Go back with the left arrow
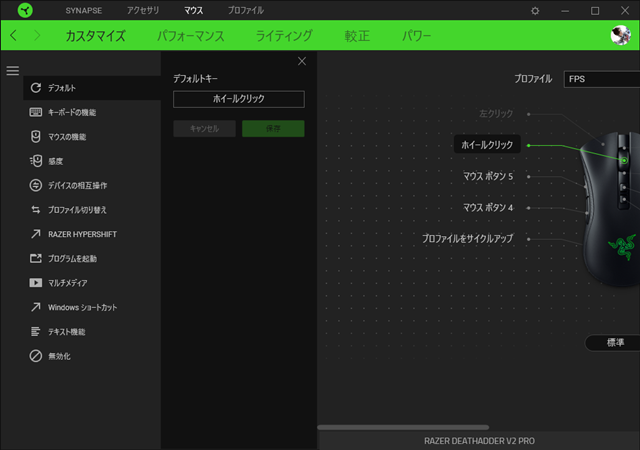The width and height of the screenshot is (640, 450). click(13, 36)
